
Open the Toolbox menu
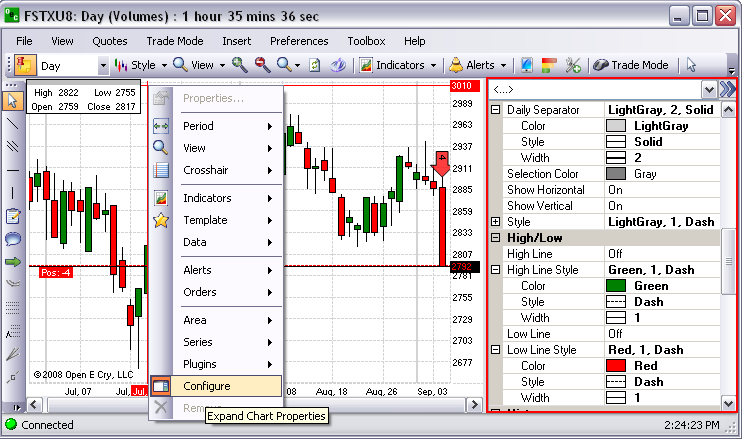pyautogui.click(x=366, y=41)
